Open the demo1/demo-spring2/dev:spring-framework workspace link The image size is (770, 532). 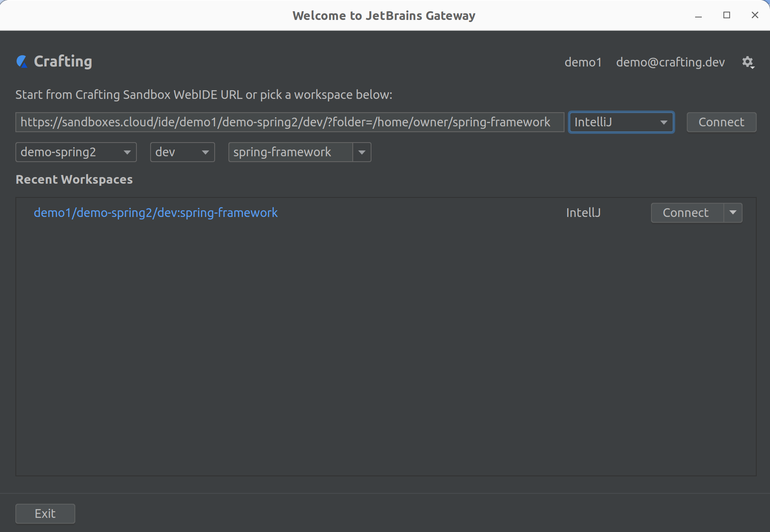[x=156, y=213]
